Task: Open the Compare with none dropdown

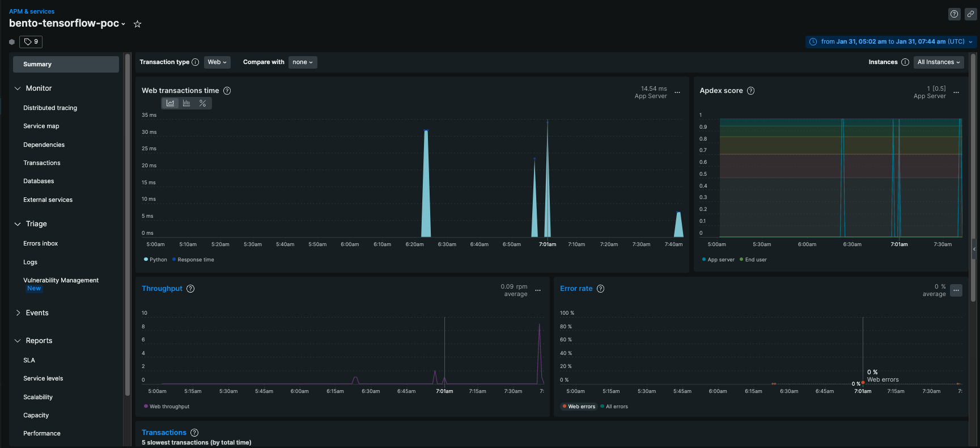Action: [x=303, y=62]
